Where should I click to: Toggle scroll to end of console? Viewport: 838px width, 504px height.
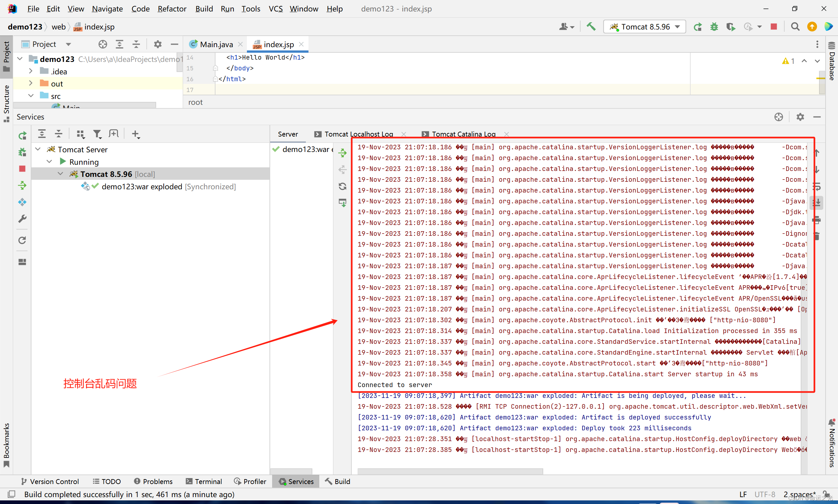817,203
